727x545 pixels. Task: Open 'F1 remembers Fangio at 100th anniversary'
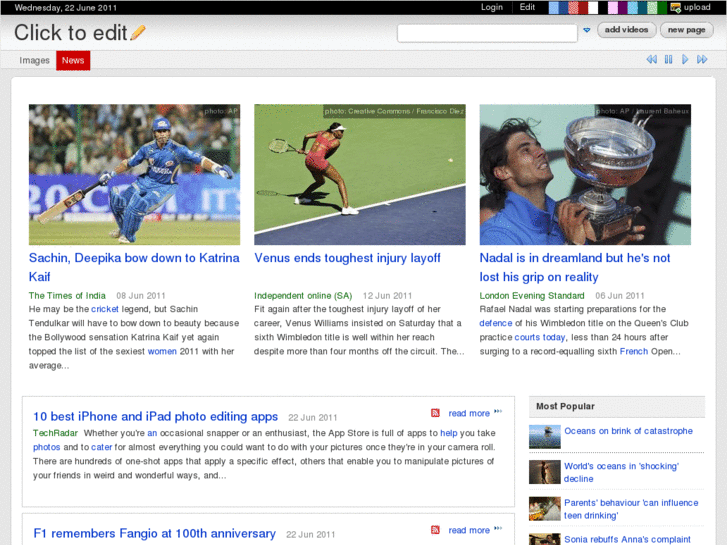pyautogui.click(x=154, y=533)
